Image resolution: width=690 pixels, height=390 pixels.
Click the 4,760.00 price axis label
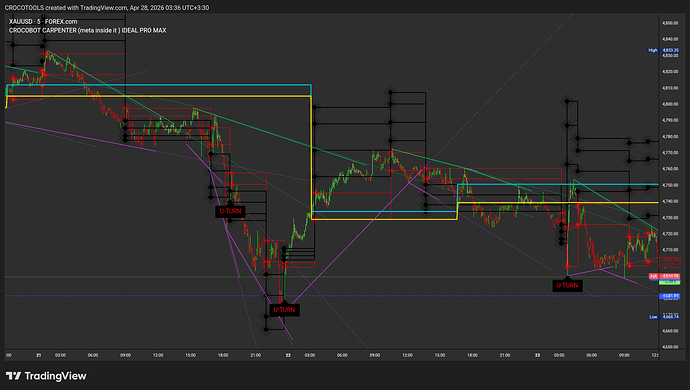(670, 169)
